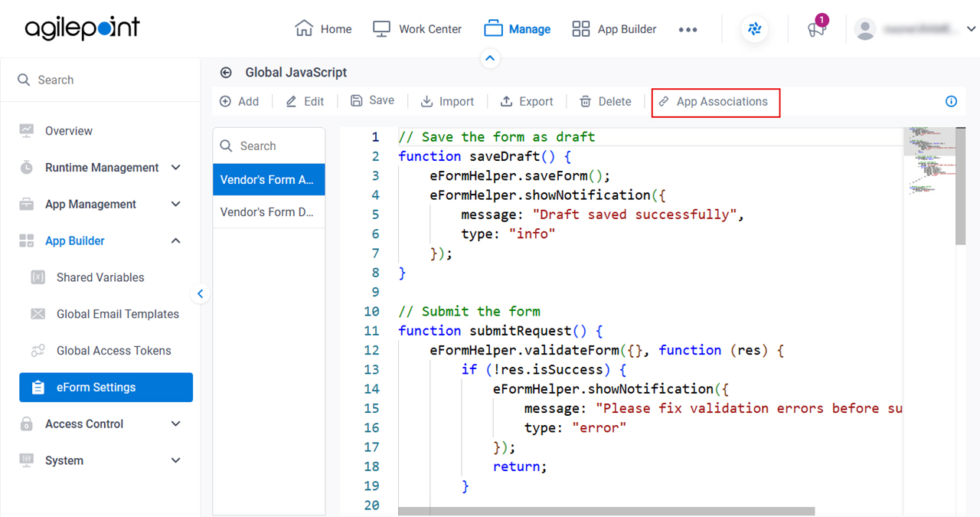Screen dimensions: 980x517
Task: Click the code minimap preview
Action: pyautogui.click(x=929, y=161)
